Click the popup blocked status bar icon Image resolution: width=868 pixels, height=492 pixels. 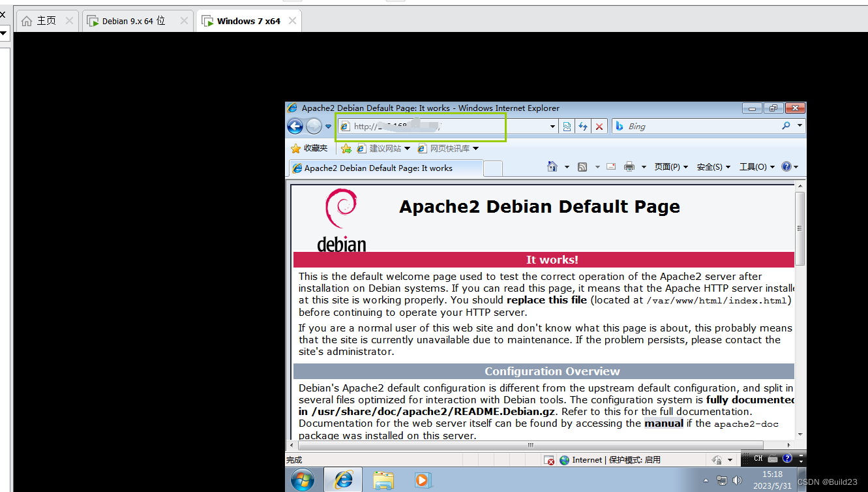pos(550,460)
